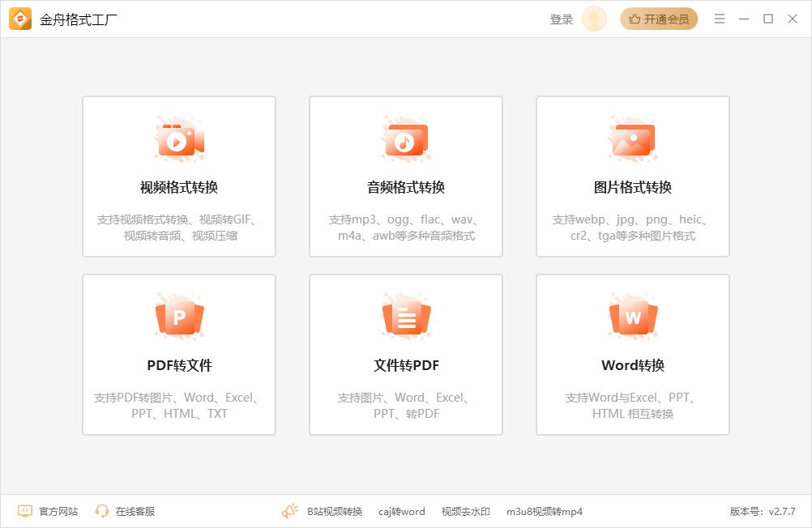Screen dimensions: 812x528
Task: Open the m3u8视频转mp4 link
Action: [544, 511]
